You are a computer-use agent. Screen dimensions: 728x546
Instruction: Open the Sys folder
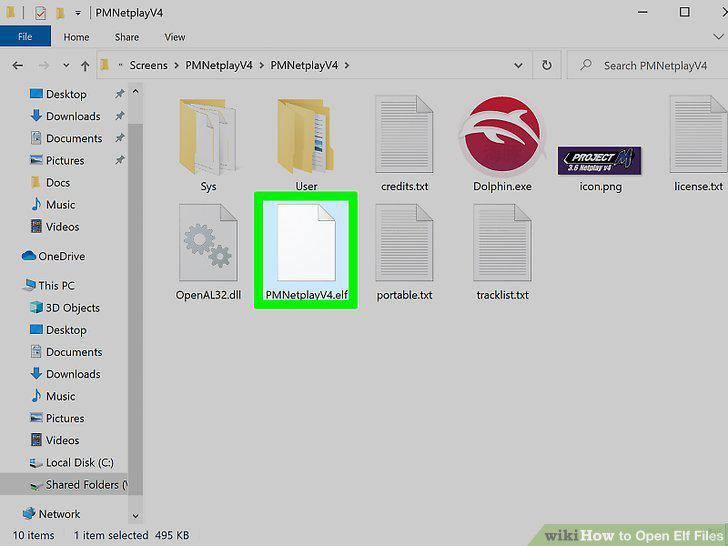point(208,145)
